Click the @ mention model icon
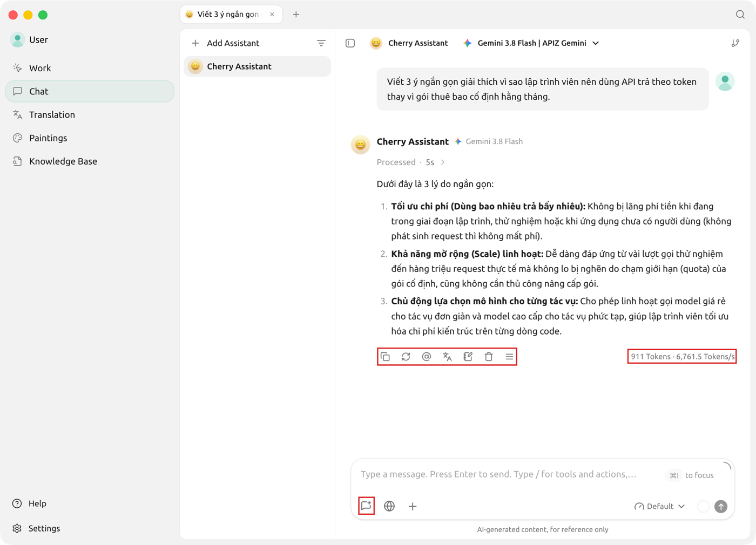The height and width of the screenshot is (545, 756). click(427, 357)
